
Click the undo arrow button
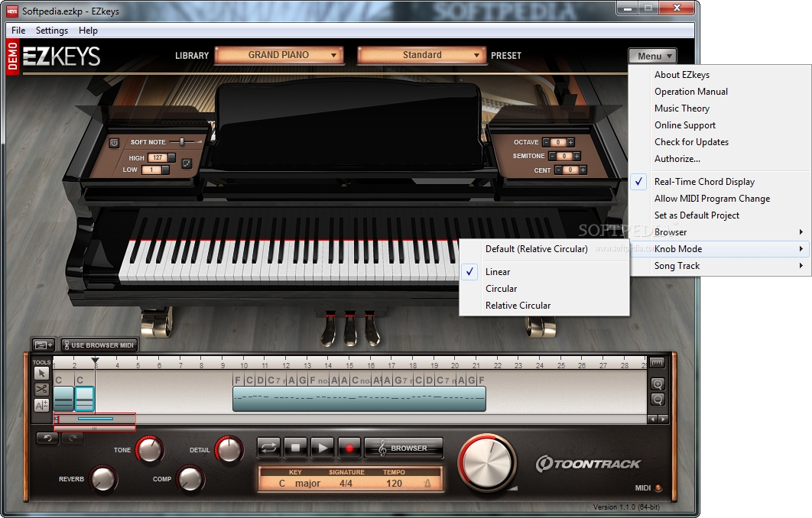click(47, 439)
